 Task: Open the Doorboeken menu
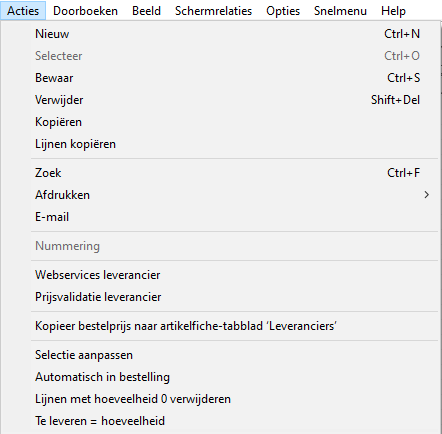pyautogui.click(x=85, y=11)
